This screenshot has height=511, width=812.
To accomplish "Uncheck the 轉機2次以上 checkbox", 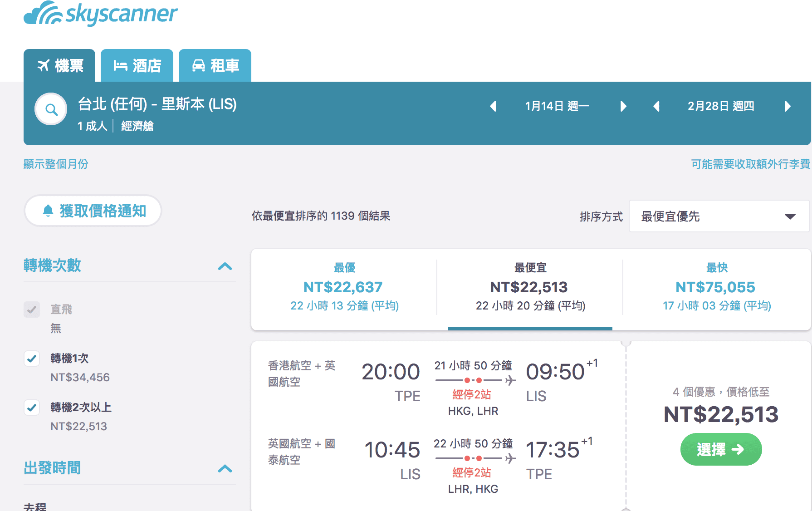I will point(32,408).
